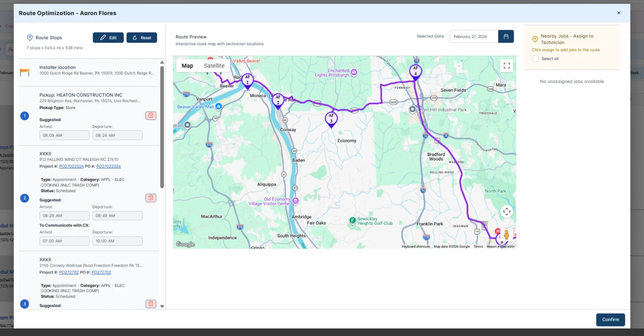Remove stop 2 with its trash icon
This screenshot has height=336, width=644.
tap(151, 198)
